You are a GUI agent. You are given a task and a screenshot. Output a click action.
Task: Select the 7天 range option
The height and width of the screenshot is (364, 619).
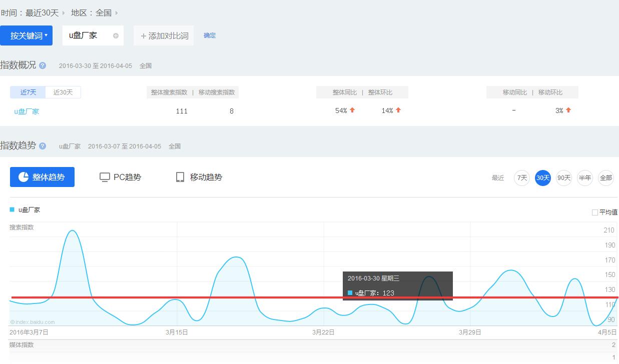522,177
